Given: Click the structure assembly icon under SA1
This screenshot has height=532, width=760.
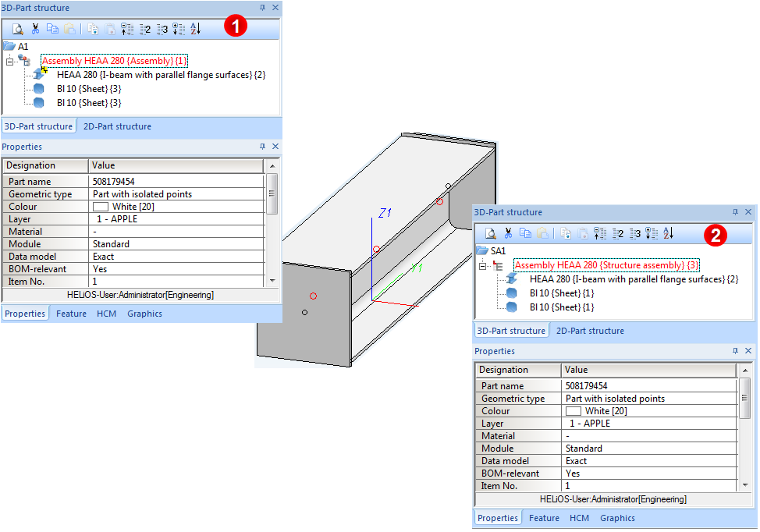Looking at the screenshot, I should [x=498, y=265].
